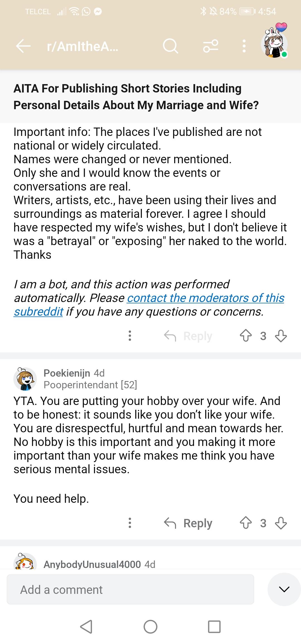Downvote the bot's comment
The image size is (301, 644).
click(x=281, y=336)
